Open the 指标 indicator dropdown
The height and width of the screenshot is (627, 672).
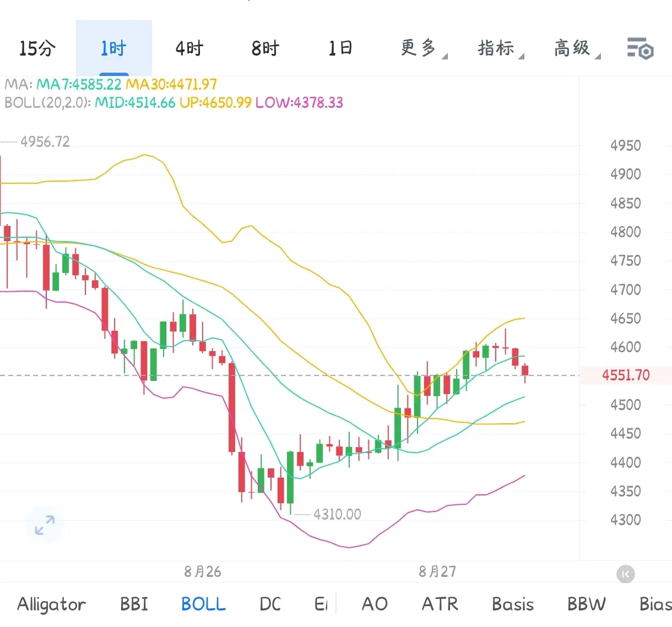tap(500, 48)
